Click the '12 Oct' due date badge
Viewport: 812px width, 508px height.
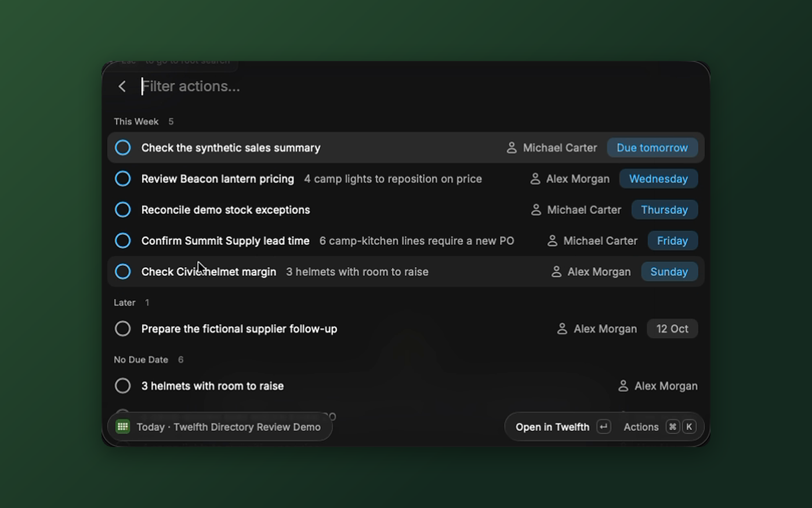672,329
